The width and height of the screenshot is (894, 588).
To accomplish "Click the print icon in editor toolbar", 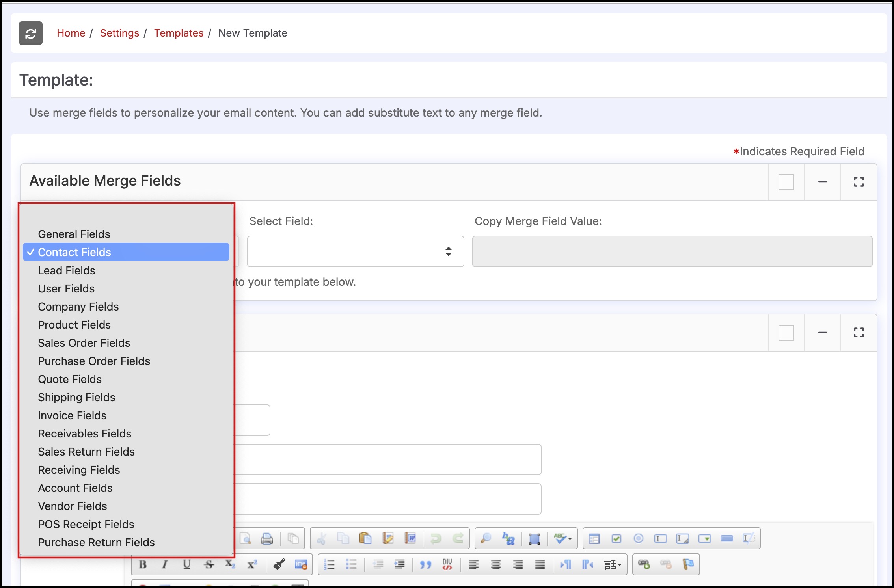I will (x=267, y=538).
